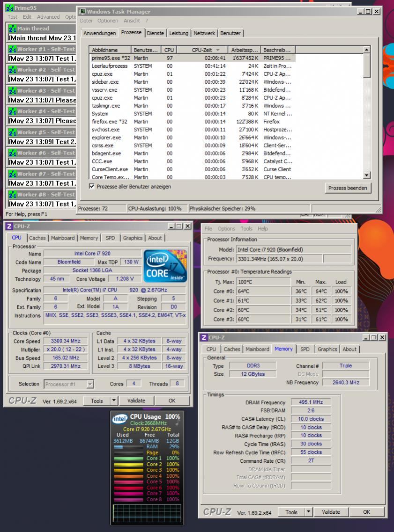The width and height of the screenshot is (394, 532).
Task: Click OK in CPU-Z CPU window
Action: tap(172, 401)
